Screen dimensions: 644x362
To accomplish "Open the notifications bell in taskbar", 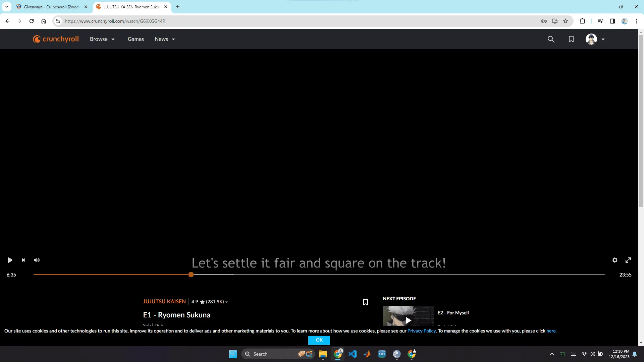I will tap(635, 354).
